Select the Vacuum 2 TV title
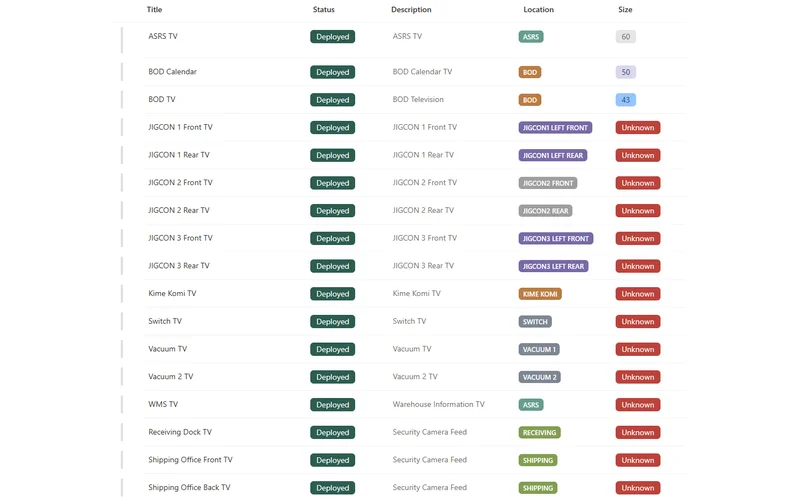 pyautogui.click(x=170, y=377)
